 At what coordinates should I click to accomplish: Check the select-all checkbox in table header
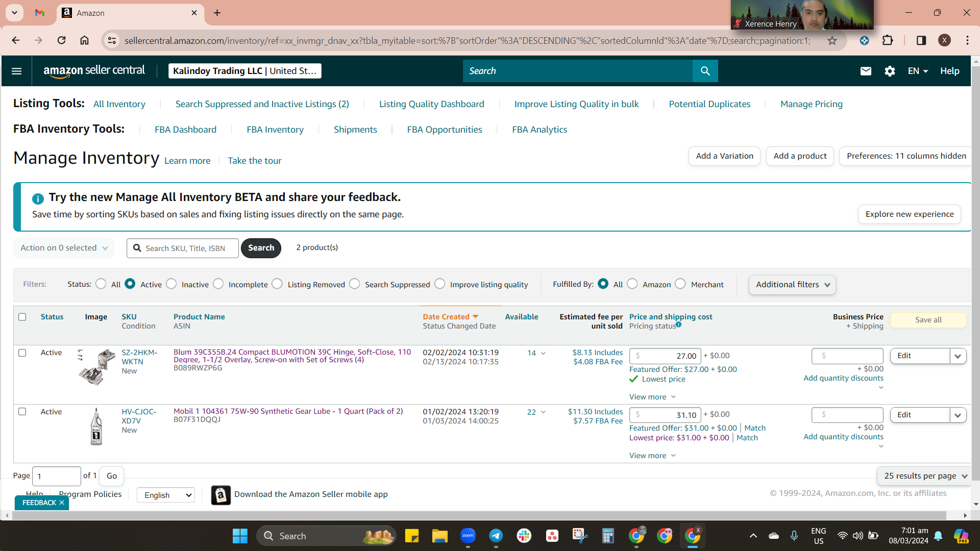point(22,317)
